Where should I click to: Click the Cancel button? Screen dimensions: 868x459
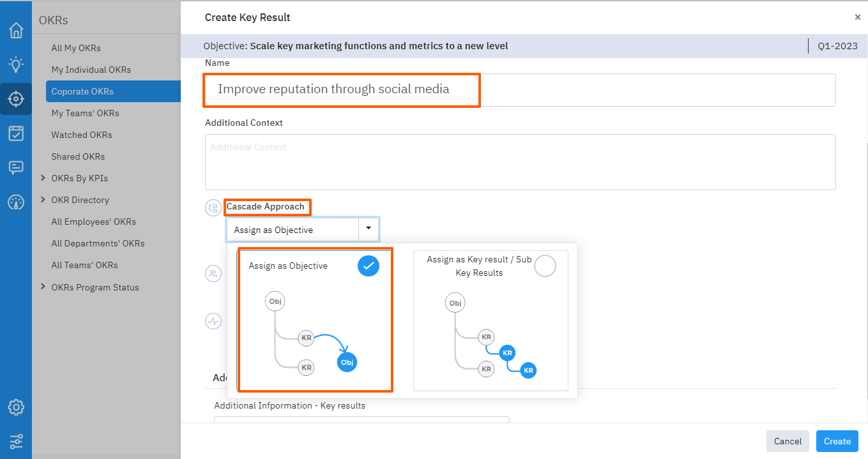(x=787, y=441)
